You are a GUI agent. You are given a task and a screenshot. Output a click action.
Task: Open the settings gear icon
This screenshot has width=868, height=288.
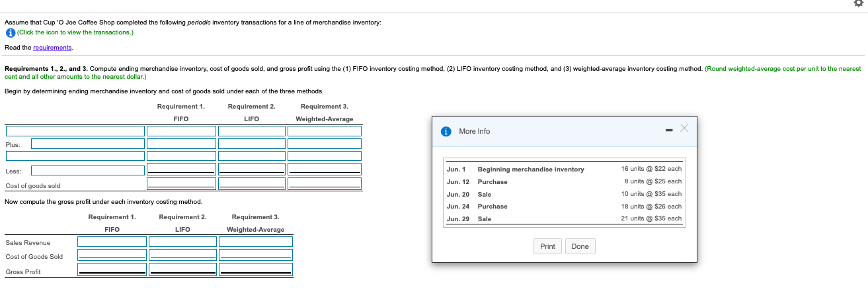pyautogui.click(x=859, y=4)
